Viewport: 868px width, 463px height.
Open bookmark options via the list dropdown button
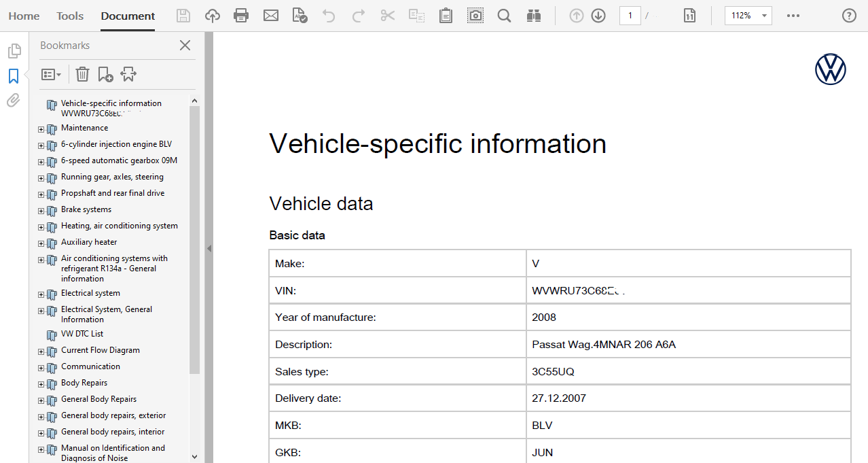(51, 74)
